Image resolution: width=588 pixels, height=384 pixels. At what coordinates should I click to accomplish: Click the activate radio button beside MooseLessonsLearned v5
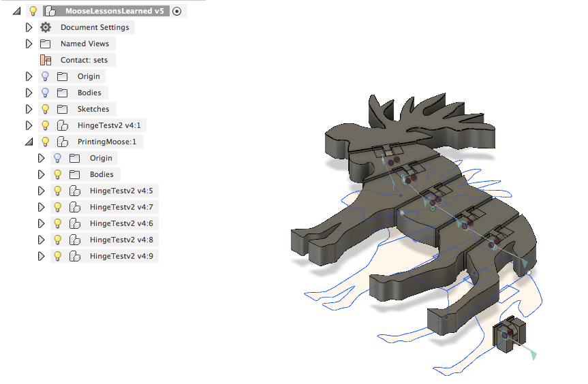click(x=176, y=12)
